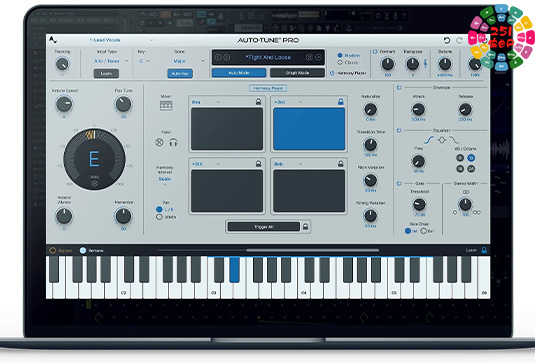Click the blue +3rd harmony pad

tap(309, 129)
